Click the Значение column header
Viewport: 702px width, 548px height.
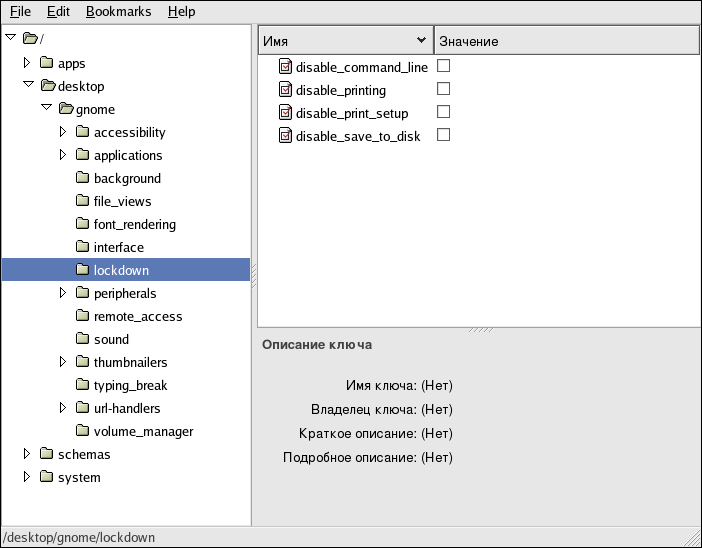tap(565, 41)
